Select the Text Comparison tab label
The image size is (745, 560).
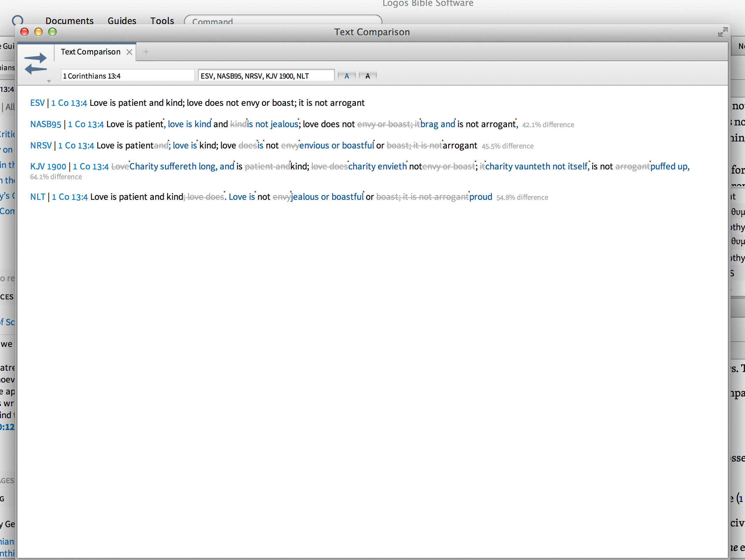[x=91, y=52]
